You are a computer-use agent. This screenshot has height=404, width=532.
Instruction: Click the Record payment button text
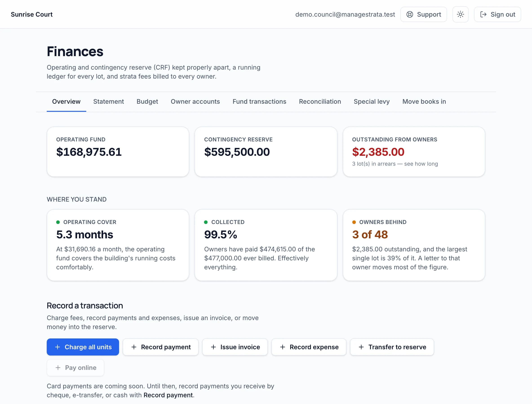click(x=166, y=347)
